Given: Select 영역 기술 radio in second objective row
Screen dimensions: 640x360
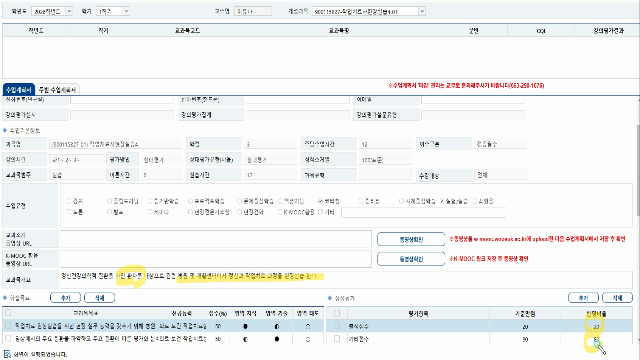Looking at the screenshot, I should [x=277, y=339].
